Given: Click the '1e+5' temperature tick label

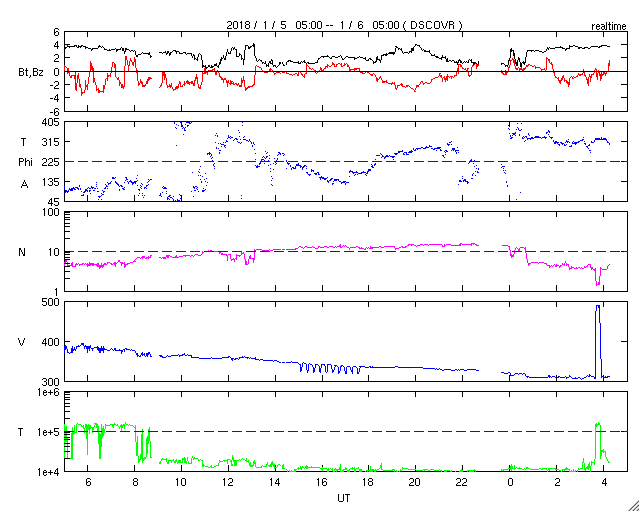Looking at the screenshot, I should point(49,432).
